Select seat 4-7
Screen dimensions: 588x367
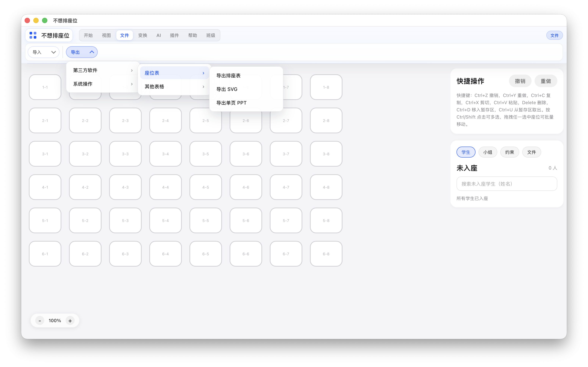pyautogui.click(x=286, y=187)
